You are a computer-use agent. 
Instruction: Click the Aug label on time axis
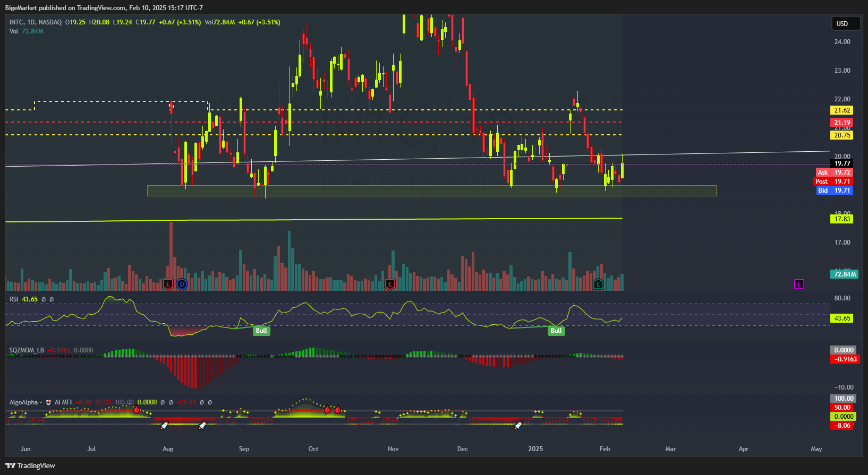168,449
